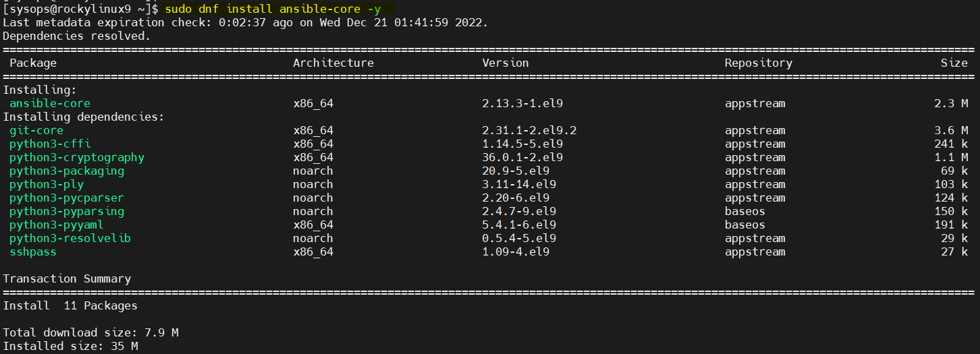Click version '1.09-4.el9' of sshpass
Viewport: 980px width, 354px height.
coord(516,252)
